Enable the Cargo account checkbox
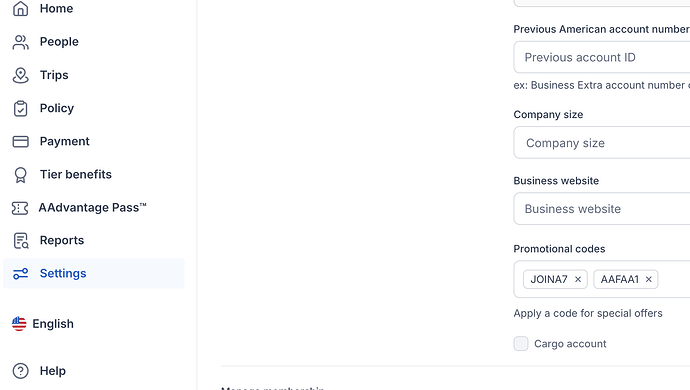Screen dimensions: 690x390 click(x=521, y=343)
